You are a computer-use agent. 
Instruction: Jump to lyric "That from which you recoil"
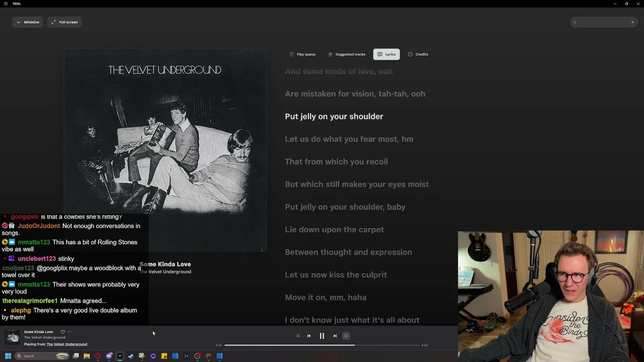coord(336,162)
